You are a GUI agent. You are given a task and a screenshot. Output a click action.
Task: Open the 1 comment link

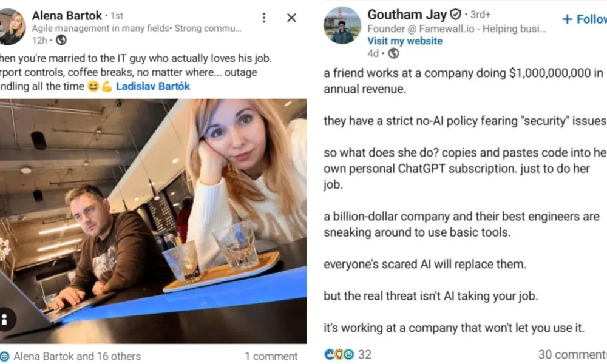271,356
